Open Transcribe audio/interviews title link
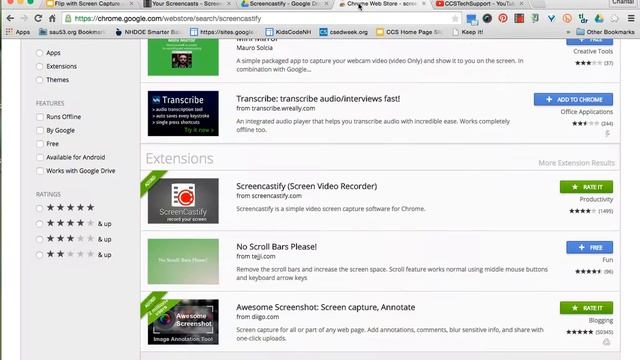The width and height of the screenshot is (640, 360). click(x=318, y=99)
